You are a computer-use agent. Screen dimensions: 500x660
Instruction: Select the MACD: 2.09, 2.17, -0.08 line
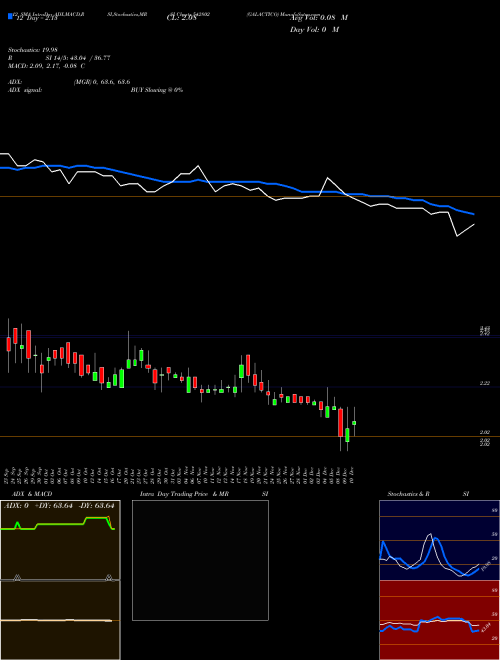46,66
